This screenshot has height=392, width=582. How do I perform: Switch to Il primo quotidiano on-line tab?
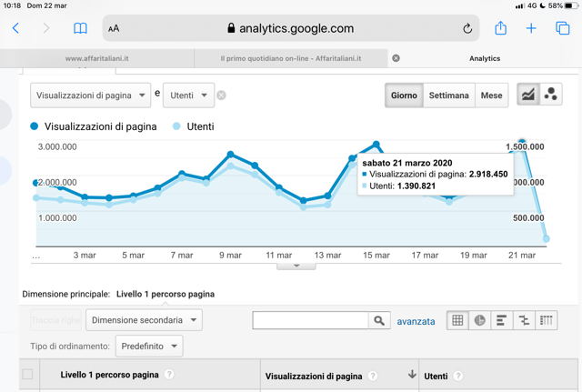291,58
